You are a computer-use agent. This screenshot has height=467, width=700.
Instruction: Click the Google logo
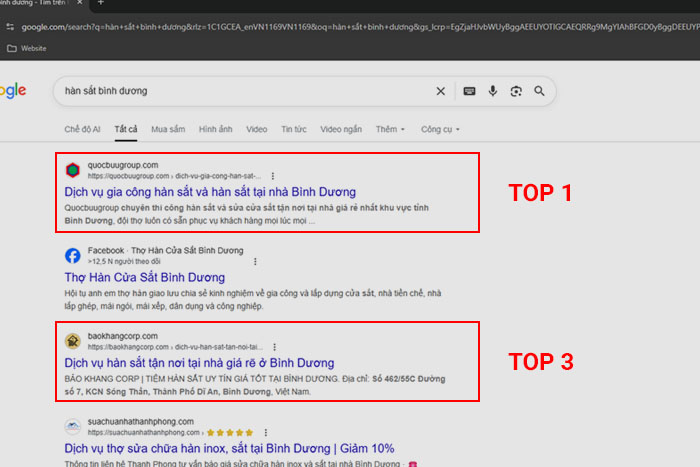click(13, 91)
